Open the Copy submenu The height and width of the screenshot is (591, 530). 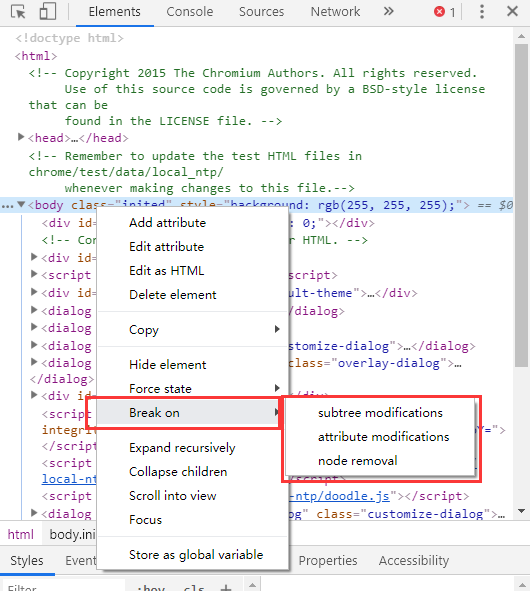click(192, 329)
